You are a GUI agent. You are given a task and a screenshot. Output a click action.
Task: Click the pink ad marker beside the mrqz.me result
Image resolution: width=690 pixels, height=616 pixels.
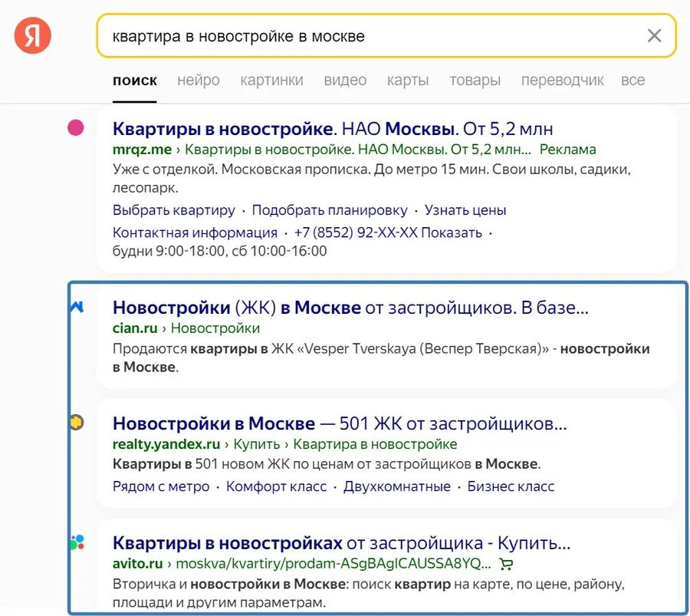pos(74,128)
